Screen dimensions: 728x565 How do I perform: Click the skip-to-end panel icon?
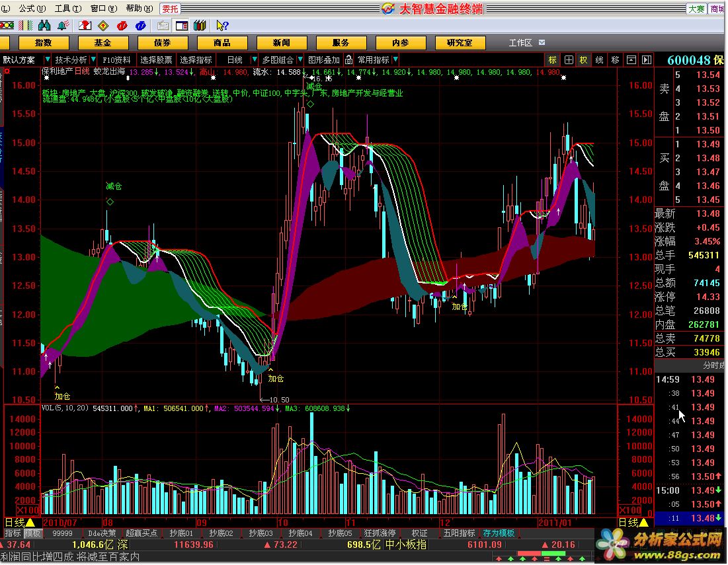[x=647, y=60]
